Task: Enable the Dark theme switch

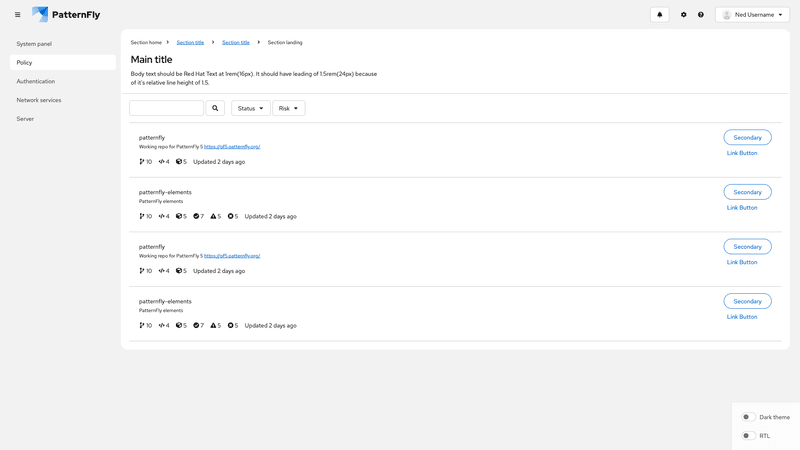Action: [748, 417]
